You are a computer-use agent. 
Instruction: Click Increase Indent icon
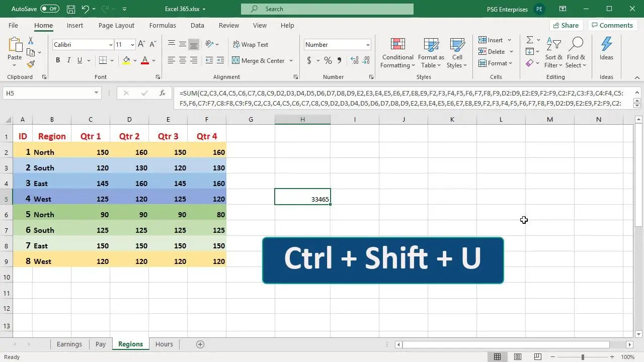(x=220, y=60)
